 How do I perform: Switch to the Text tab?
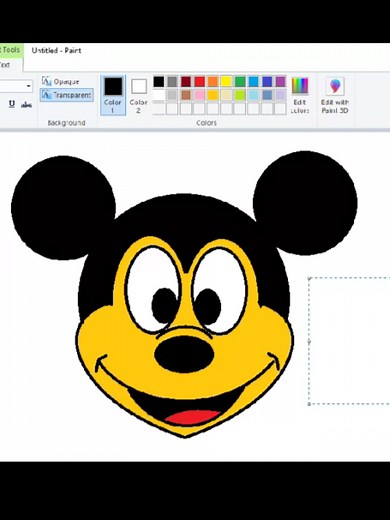tap(5, 65)
